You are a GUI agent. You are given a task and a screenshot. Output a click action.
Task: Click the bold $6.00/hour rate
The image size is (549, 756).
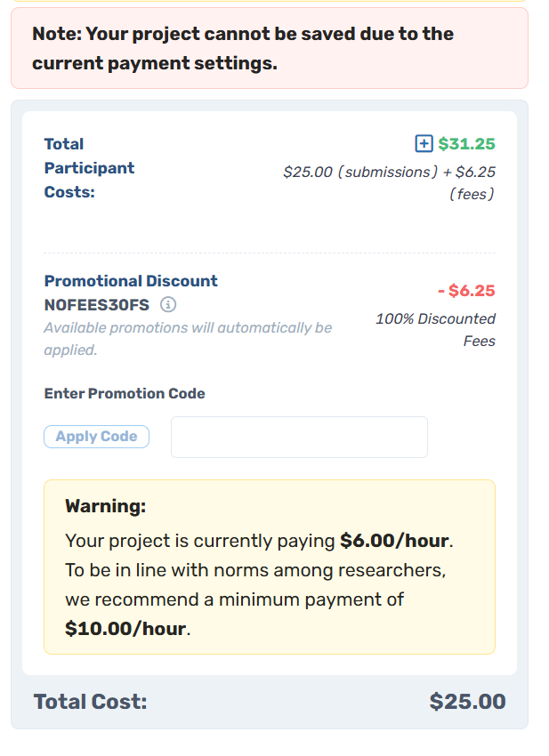(395, 541)
